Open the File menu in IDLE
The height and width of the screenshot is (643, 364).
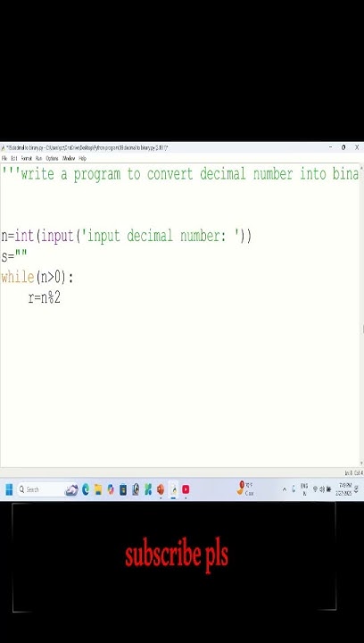point(4,158)
